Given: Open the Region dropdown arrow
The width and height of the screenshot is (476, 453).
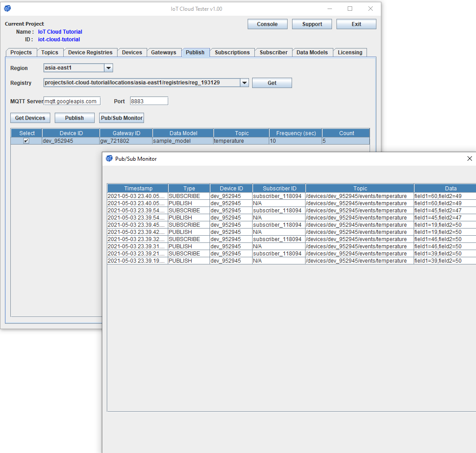Looking at the screenshot, I should pyautogui.click(x=109, y=68).
